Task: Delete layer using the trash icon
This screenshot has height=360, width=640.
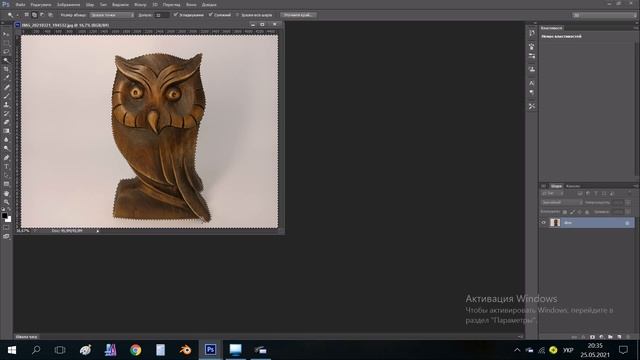Action: coord(628,337)
